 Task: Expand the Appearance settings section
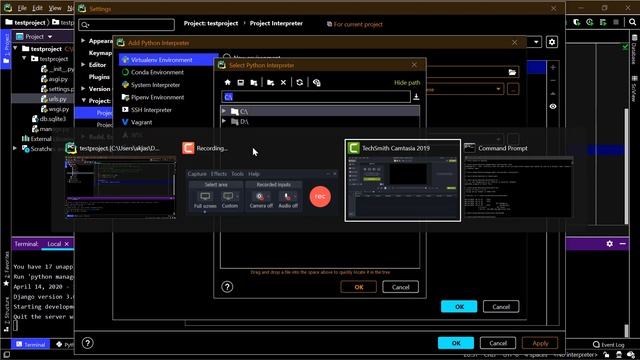coord(83,40)
